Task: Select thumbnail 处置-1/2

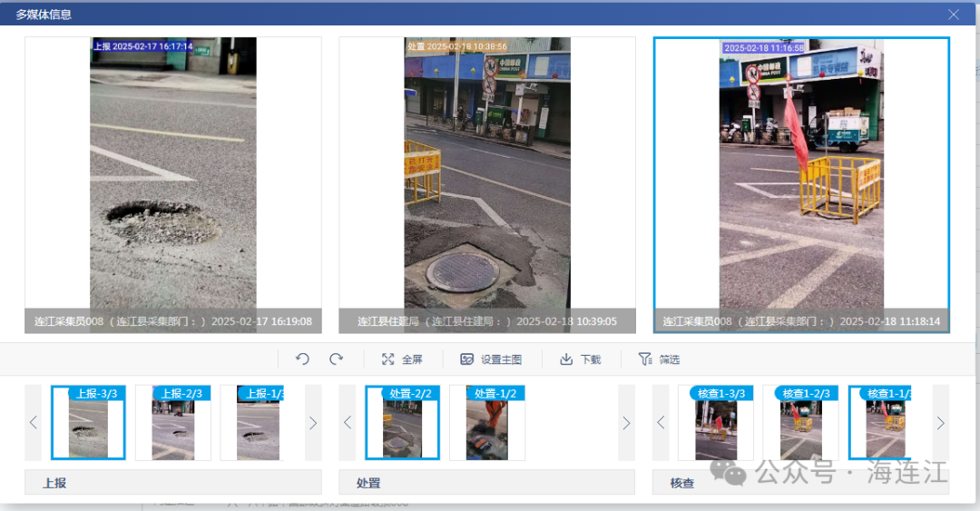Action: (x=487, y=423)
